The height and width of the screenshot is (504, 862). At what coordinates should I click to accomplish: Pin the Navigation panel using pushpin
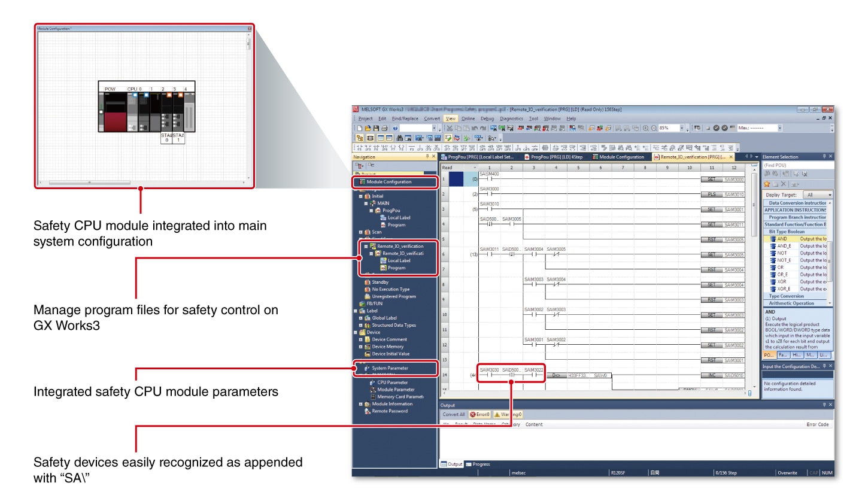click(x=427, y=157)
